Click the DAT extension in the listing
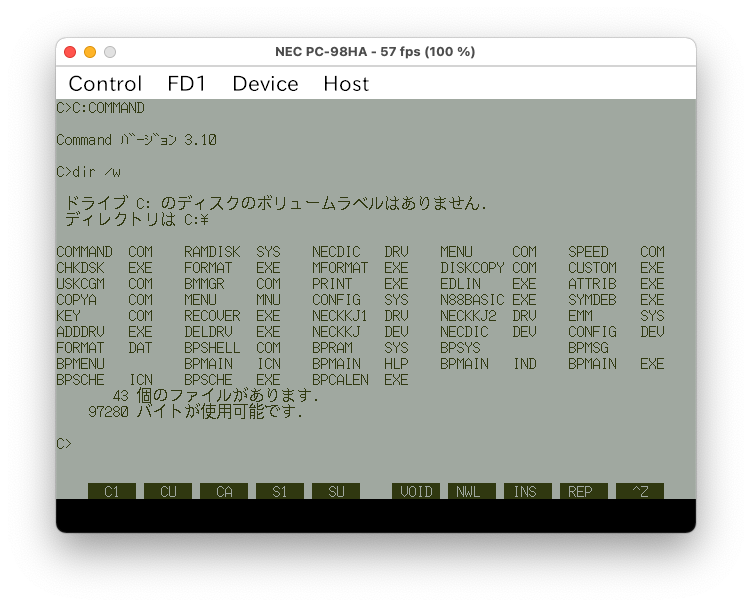752x607 pixels. coord(140,348)
